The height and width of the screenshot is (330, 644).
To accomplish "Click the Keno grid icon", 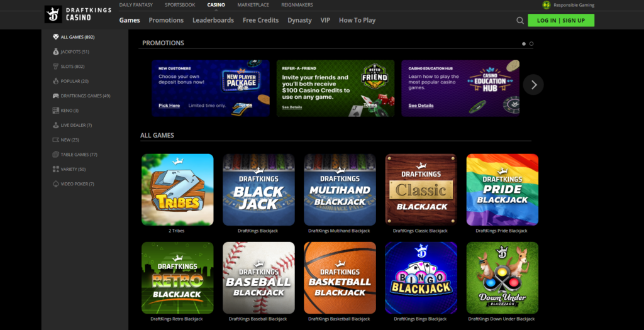I will tap(56, 111).
